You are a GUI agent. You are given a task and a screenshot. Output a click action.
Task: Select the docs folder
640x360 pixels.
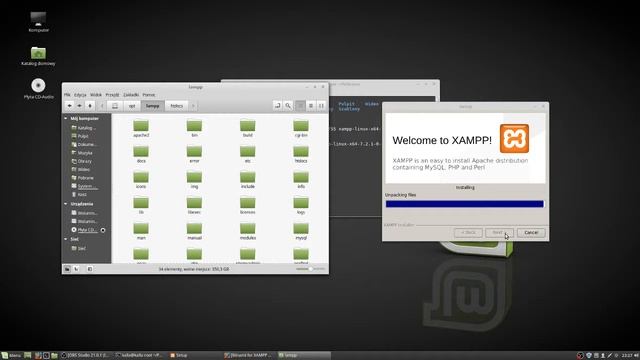[x=141, y=154]
